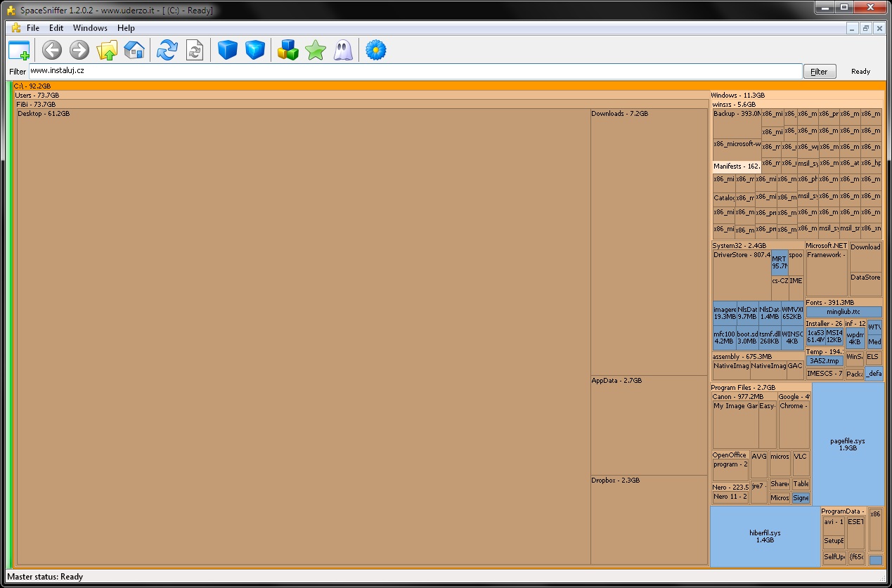The width and height of the screenshot is (892, 588).
Task: Select the Dropbox folder block
Action: coord(648,520)
